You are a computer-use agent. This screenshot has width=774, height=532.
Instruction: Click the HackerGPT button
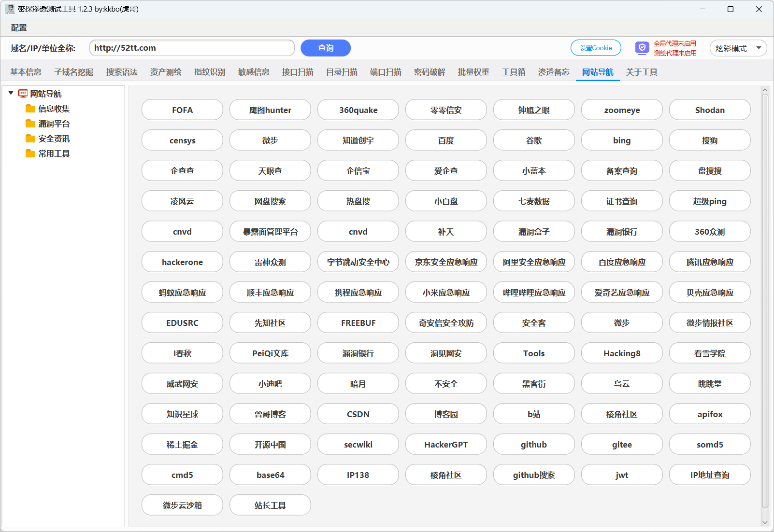[446, 444]
